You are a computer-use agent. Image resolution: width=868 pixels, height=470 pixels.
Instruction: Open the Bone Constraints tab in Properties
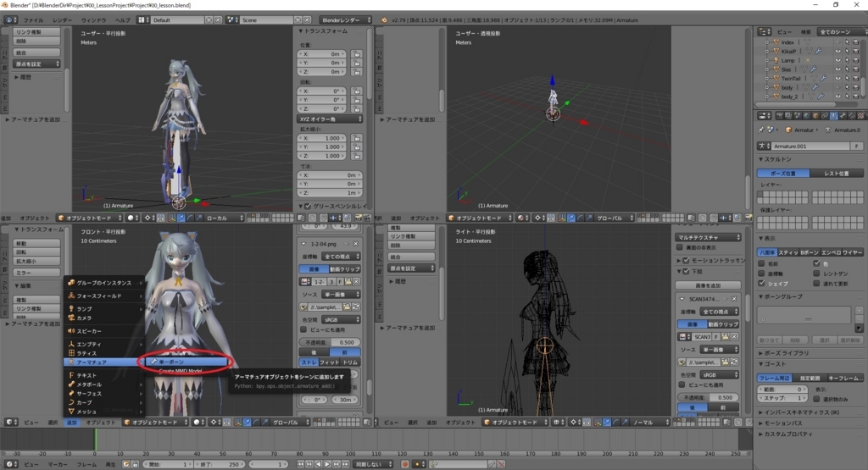click(852, 115)
